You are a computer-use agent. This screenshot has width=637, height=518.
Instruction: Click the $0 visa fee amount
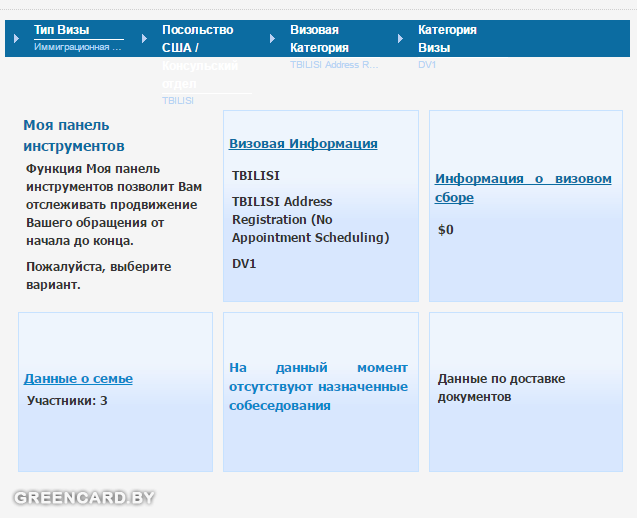[x=446, y=230]
